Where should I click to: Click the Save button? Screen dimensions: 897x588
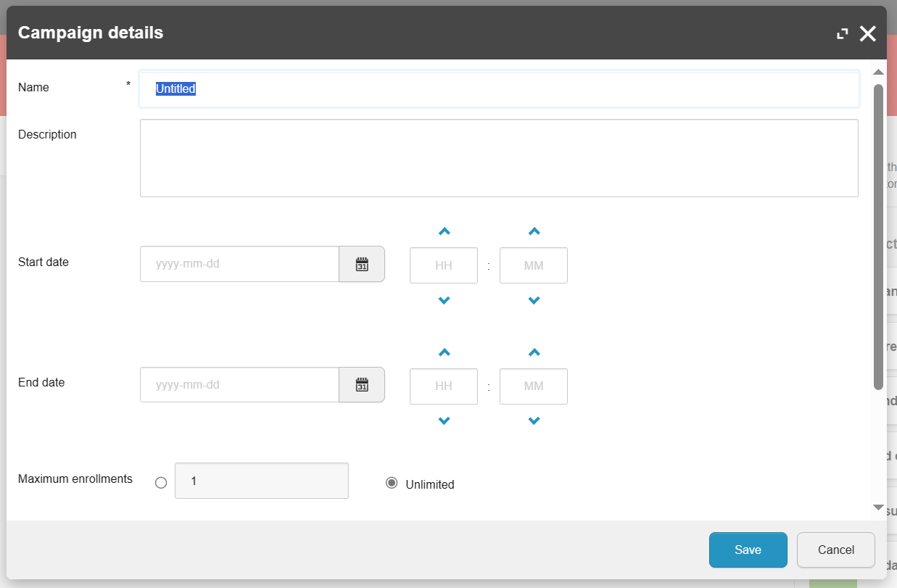click(x=748, y=550)
